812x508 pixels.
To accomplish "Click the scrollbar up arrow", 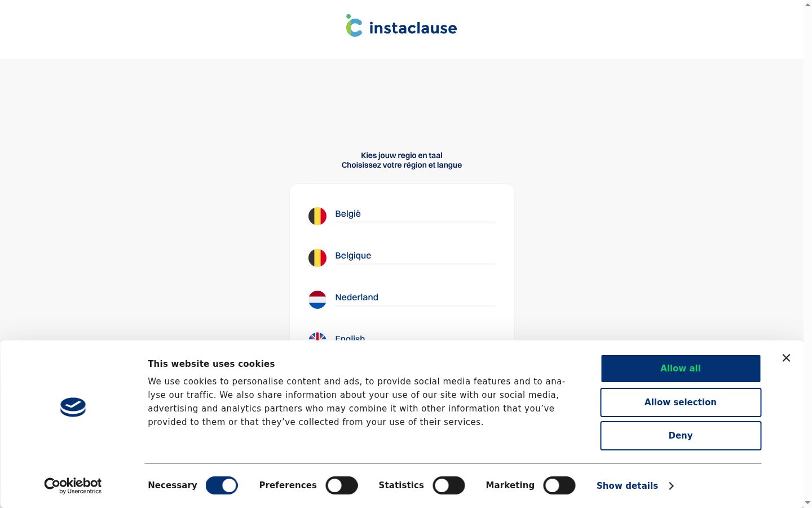I will point(807,5).
